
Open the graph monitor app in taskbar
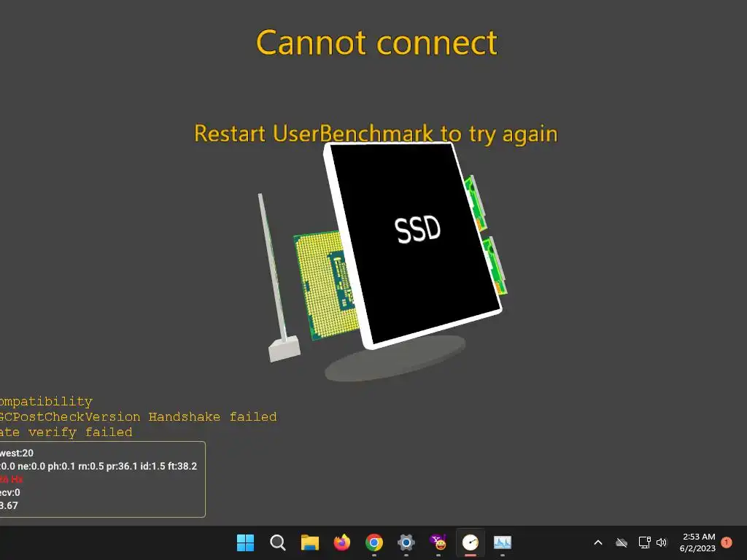click(x=502, y=542)
